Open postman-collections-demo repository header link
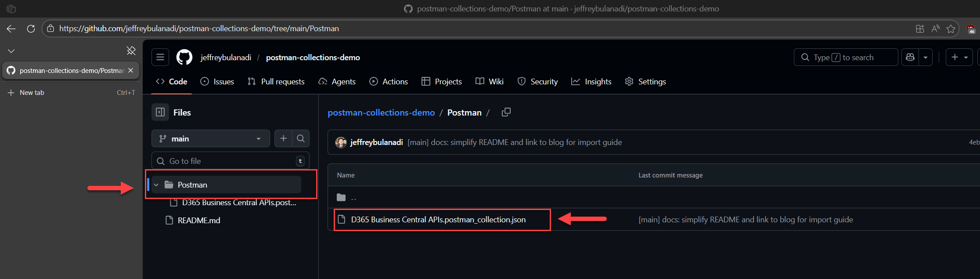 313,58
